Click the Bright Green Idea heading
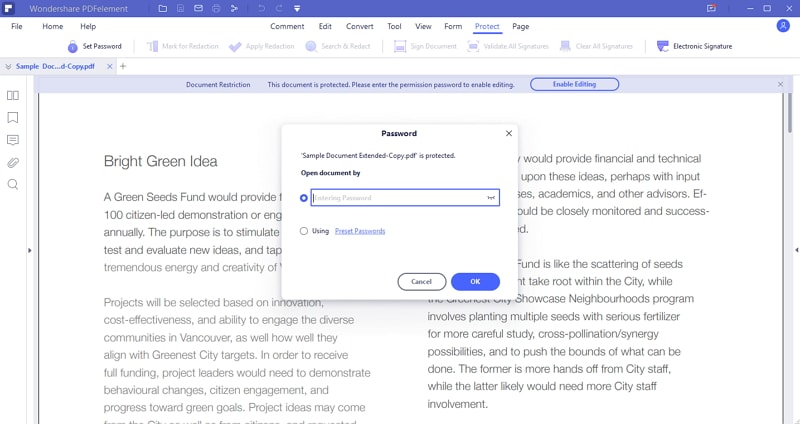800x424 pixels. tap(161, 162)
